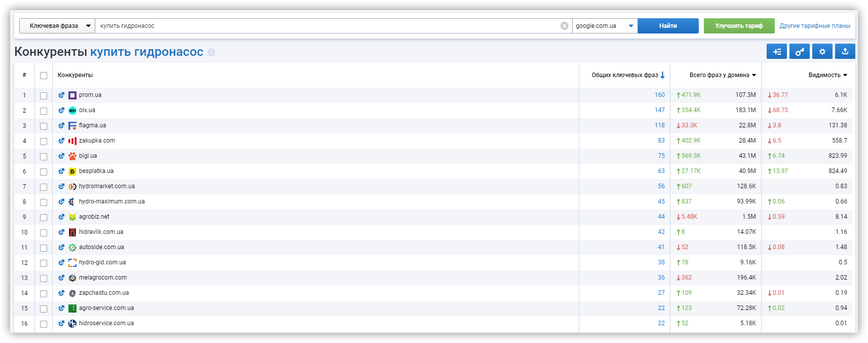Click besplatka.ua total phrases 40.9M
Viewport: 868px width, 343px height.
pyautogui.click(x=747, y=171)
